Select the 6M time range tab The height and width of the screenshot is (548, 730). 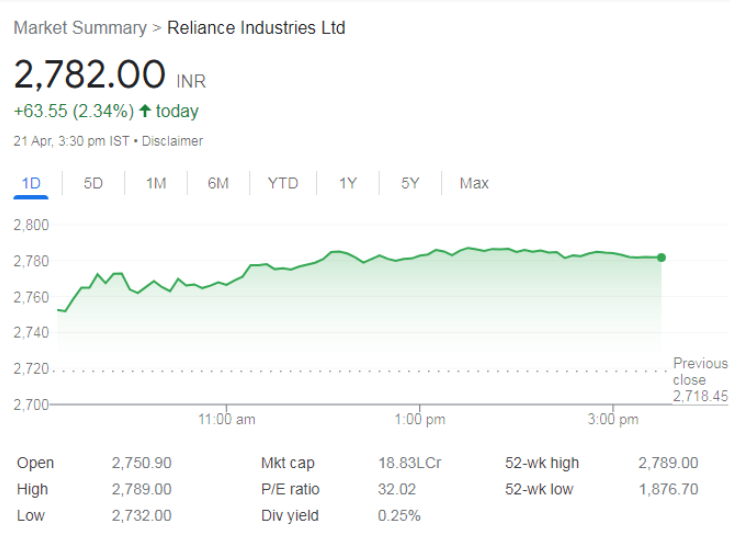click(x=218, y=183)
